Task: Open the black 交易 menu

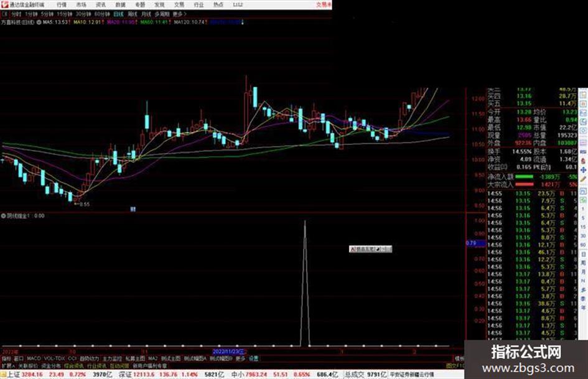Action: [179, 4]
